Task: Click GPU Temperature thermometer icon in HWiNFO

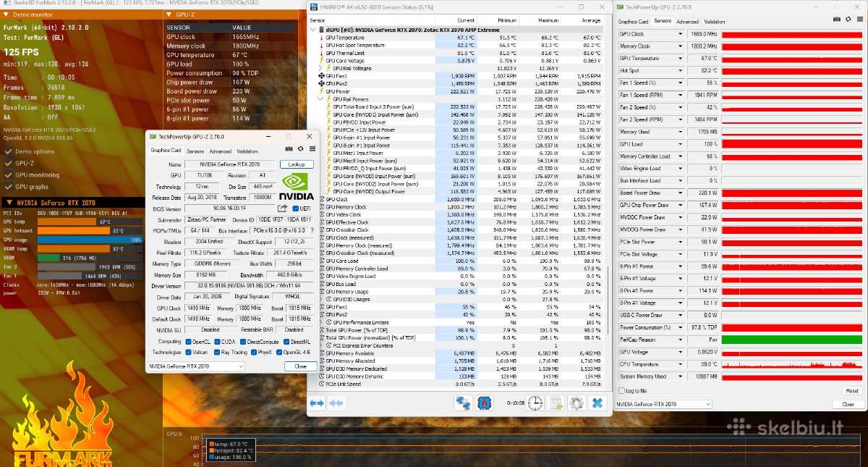Action: tap(322, 37)
